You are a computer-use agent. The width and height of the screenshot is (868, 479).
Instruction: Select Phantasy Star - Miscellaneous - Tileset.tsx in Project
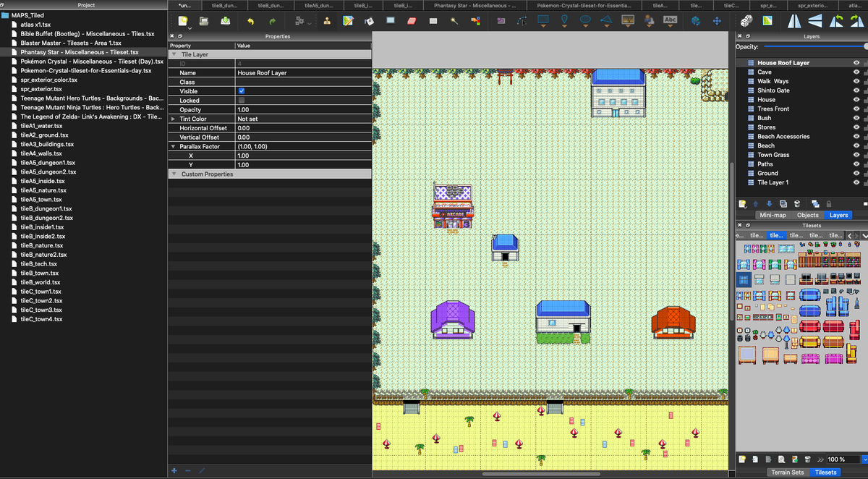pos(80,52)
